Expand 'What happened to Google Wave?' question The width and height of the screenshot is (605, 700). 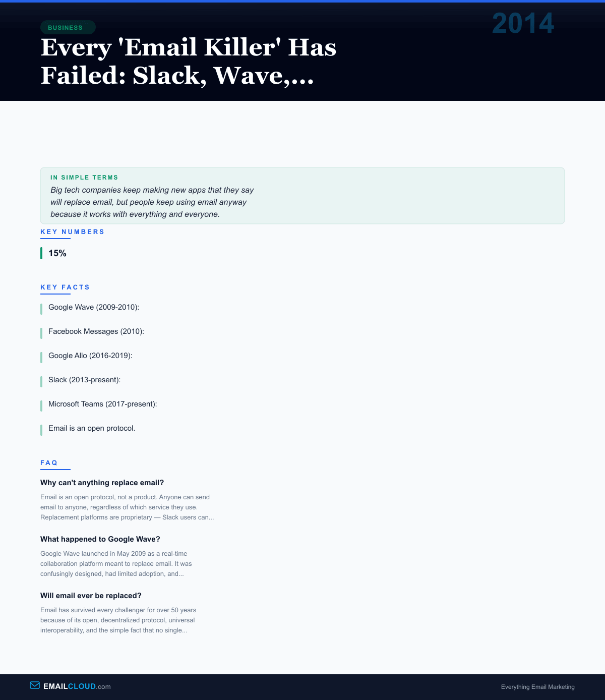coord(100,539)
